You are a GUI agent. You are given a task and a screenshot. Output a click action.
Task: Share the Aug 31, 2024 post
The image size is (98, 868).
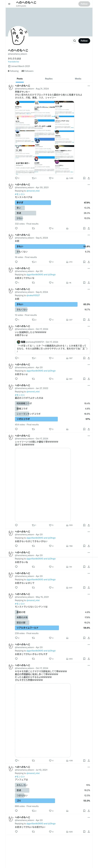(x=89, y=178)
